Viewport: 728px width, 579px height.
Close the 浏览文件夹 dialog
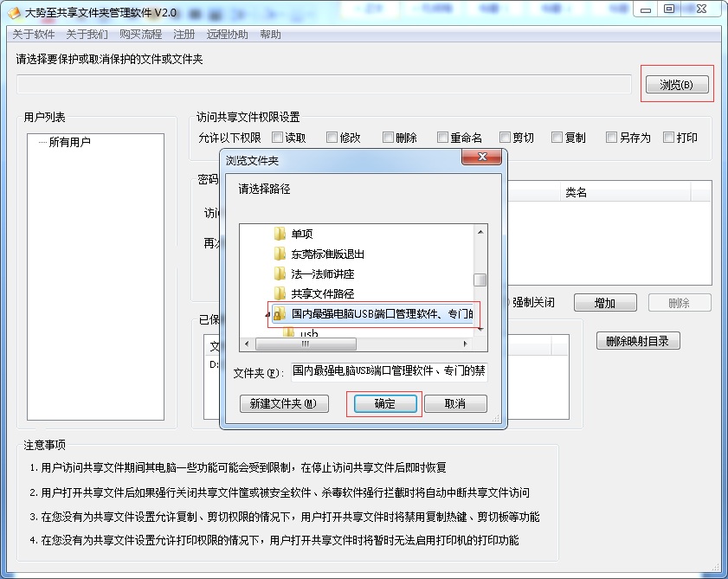click(481, 158)
